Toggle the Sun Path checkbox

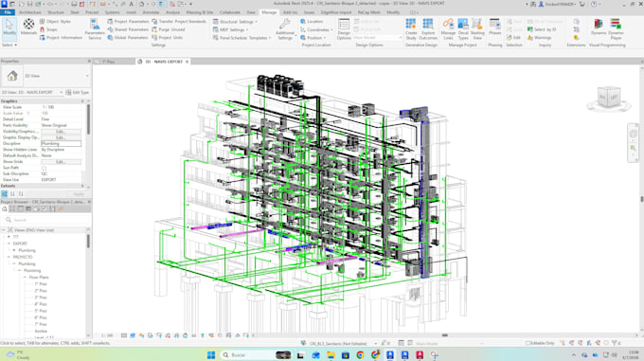(44, 168)
